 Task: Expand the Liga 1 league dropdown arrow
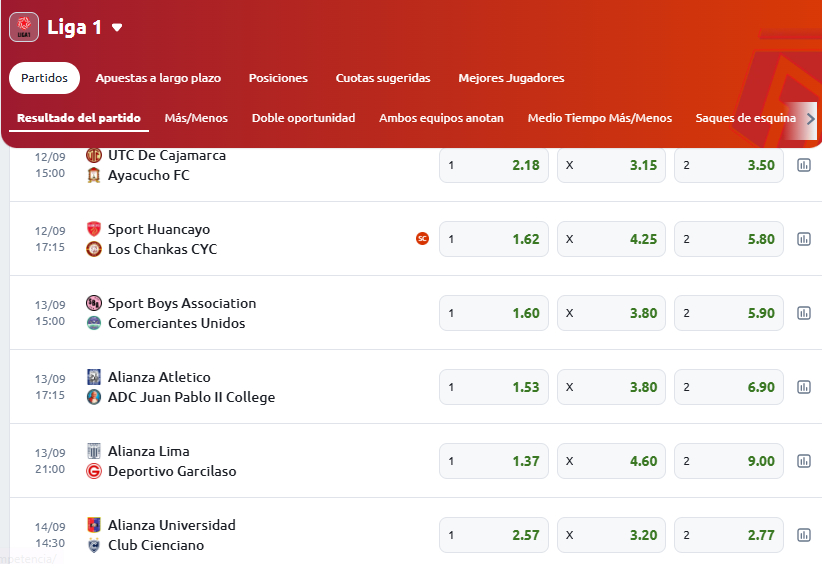coord(117,27)
